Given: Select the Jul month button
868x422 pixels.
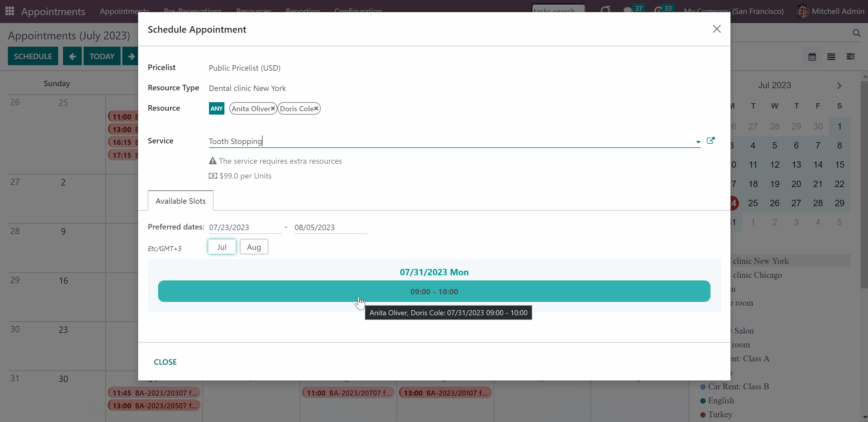Looking at the screenshot, I should [222, 247].
